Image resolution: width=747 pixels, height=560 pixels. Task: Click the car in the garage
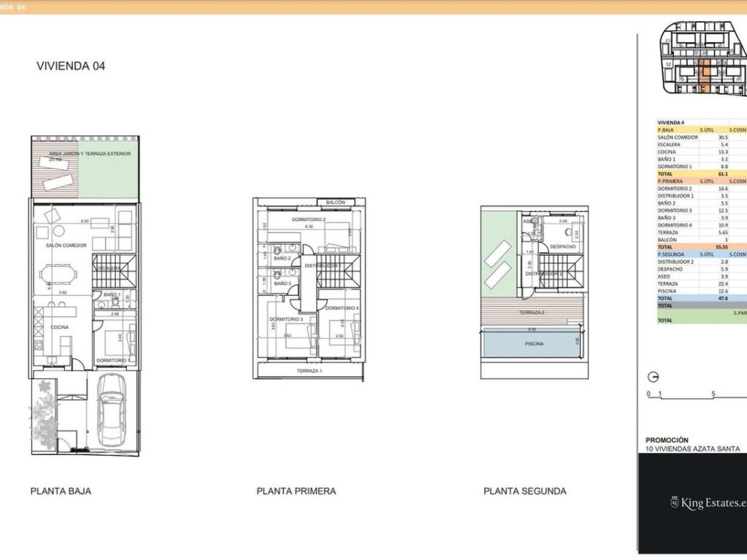[112, 410]
